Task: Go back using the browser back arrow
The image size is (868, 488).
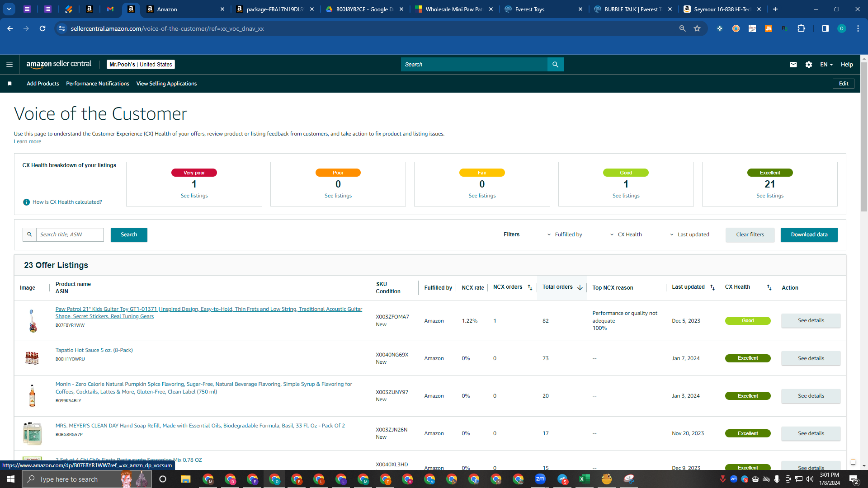Action: coord(10,28)
